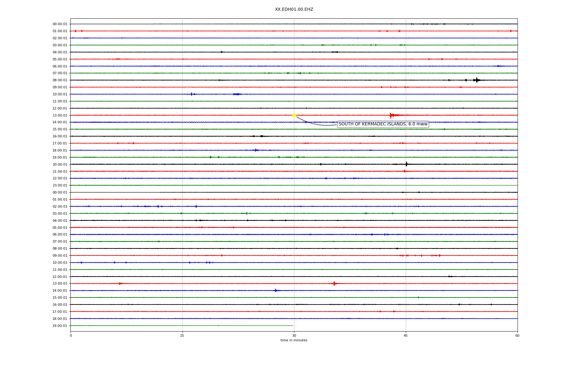The height and width of the screenshot is (368, 588).
Task: Click the large red event burst after the star
Action: pyautogui.click(x=391, y=115)
